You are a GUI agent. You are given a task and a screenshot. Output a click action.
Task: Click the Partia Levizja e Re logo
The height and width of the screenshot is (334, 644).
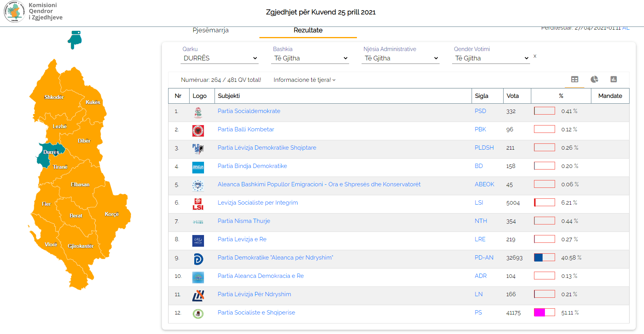(198, 241)
